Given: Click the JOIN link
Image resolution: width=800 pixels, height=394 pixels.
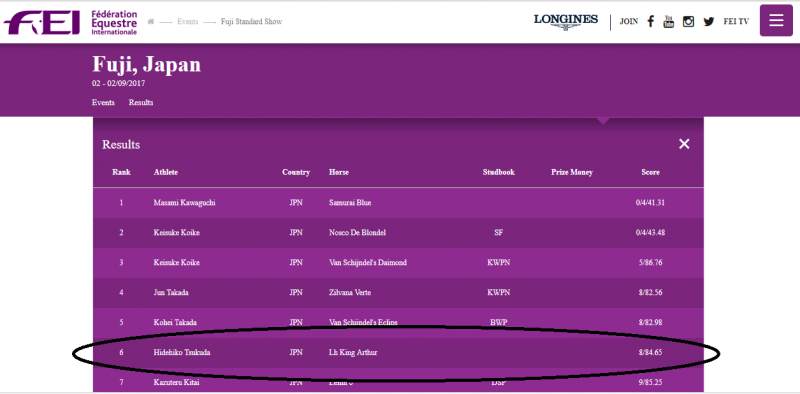Looking at the screenshot, I should (629, 21).
